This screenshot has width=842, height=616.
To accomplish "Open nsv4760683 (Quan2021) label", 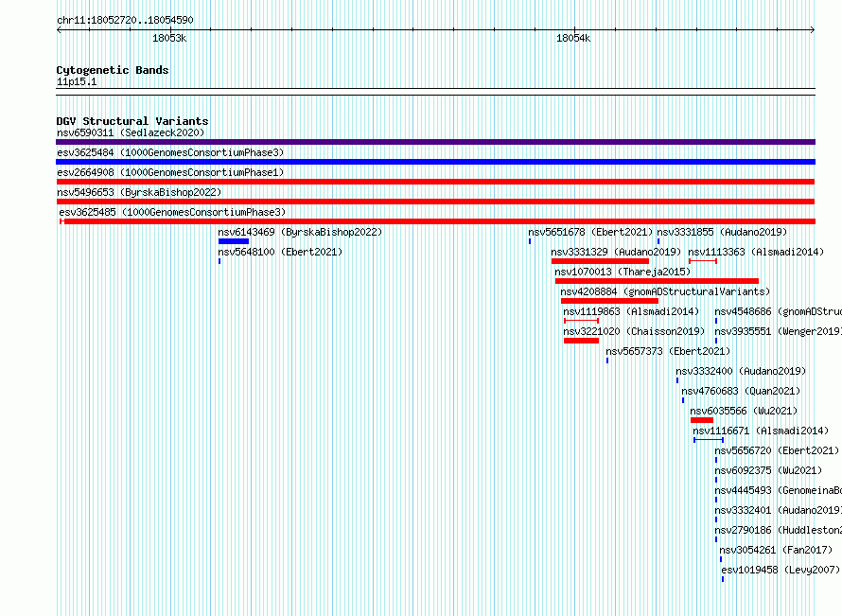I will (741, 391).
